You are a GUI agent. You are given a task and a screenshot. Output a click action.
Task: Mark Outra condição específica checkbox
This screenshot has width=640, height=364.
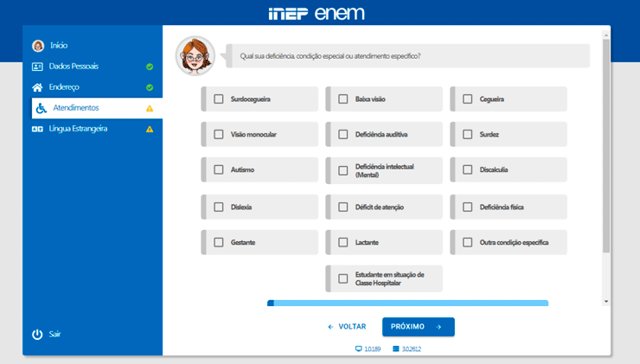tap(468, 242)
